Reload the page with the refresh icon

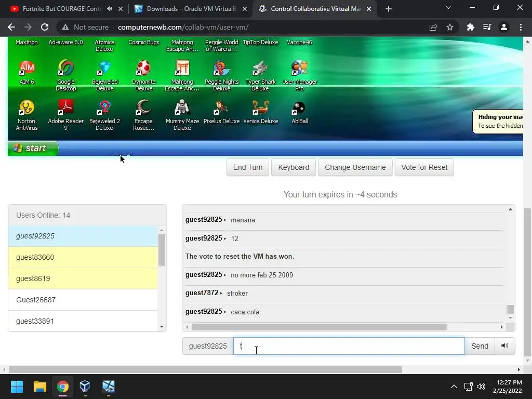point(45,27)
